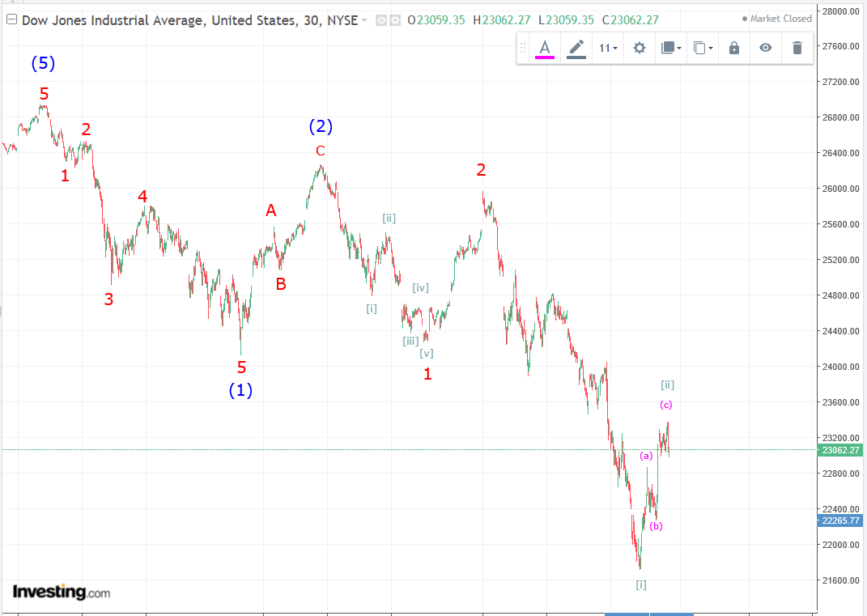The height and width of the screenshot is (616, 867).
Task: Open the text color picker (A)
Action: point(545,48)
